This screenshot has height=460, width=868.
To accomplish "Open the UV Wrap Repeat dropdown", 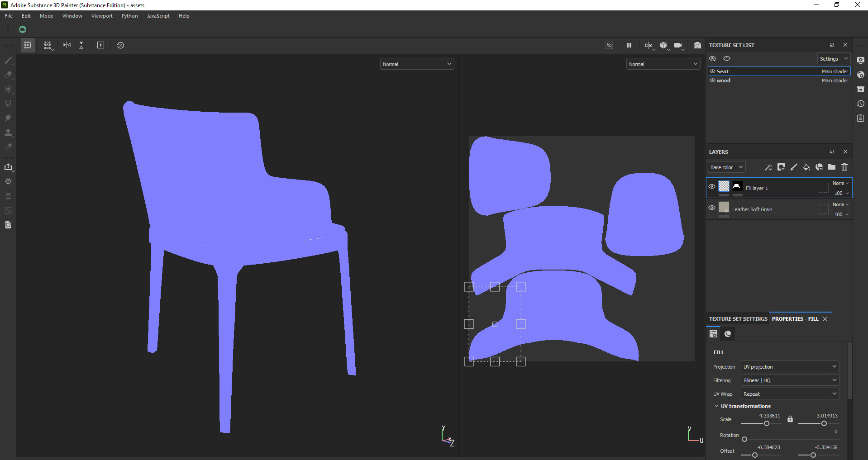I will (790, 394).
